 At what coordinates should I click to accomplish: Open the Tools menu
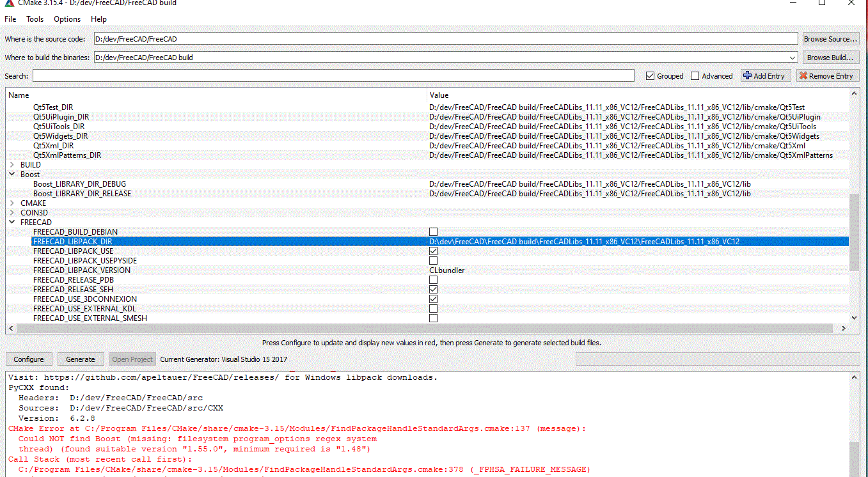pyautogui.click(x=35, y=19)
